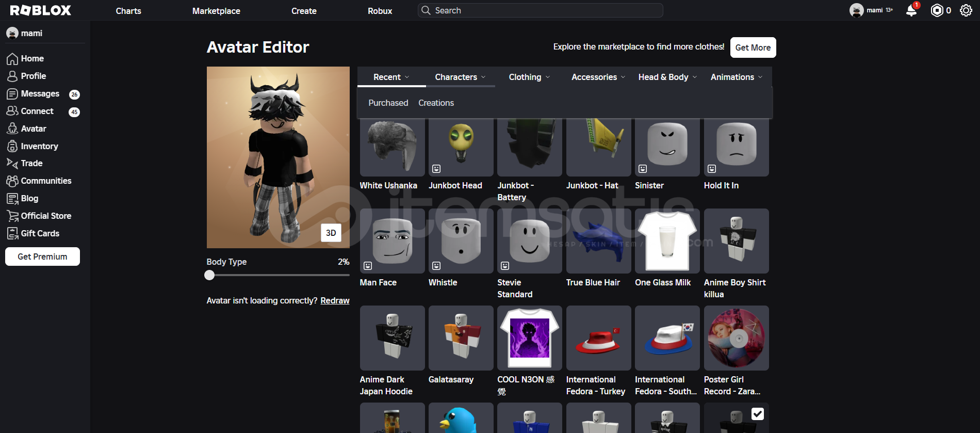Select the COOL N3ON shirt thumbnail
This screenshot has width=980, height=433.
(530, 338)
